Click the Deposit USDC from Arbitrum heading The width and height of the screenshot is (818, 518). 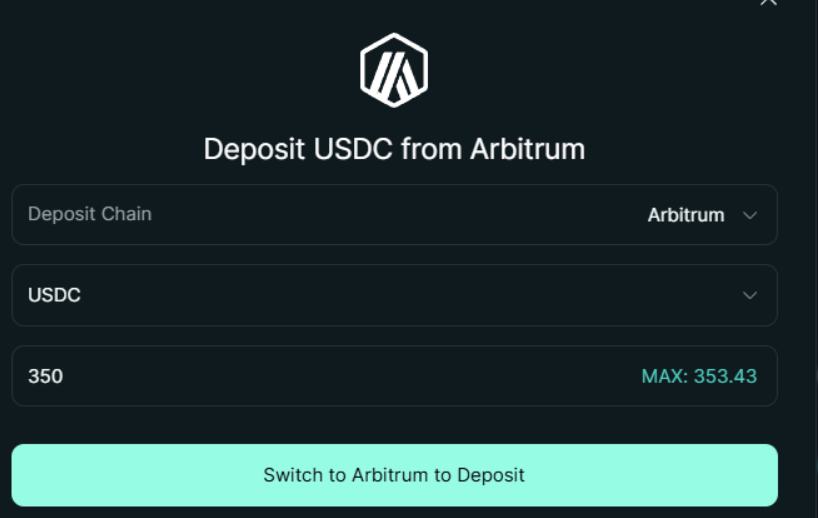[x=394, y=149]
